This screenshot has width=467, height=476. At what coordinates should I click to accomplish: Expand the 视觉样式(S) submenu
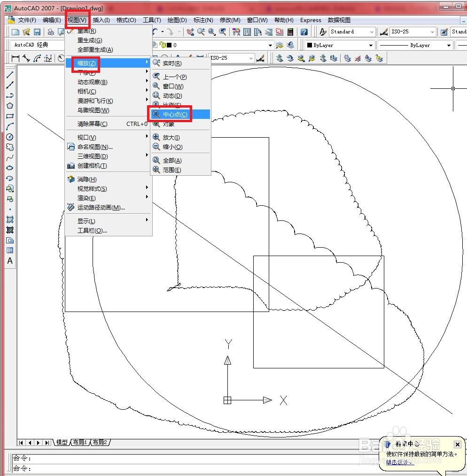109,188
